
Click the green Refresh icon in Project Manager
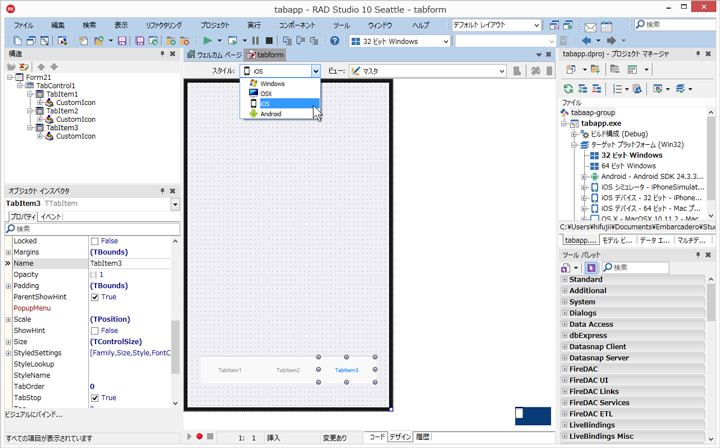pos(568,89)
